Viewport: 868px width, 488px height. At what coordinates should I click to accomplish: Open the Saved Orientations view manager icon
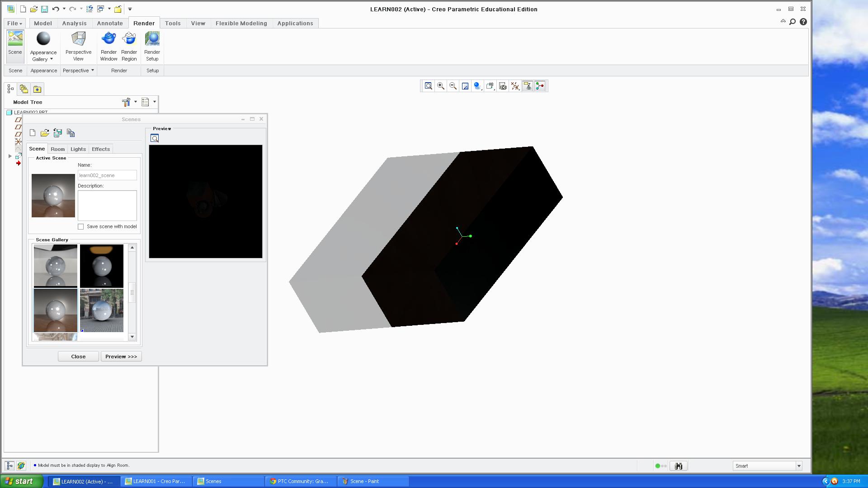pos(490,86)
